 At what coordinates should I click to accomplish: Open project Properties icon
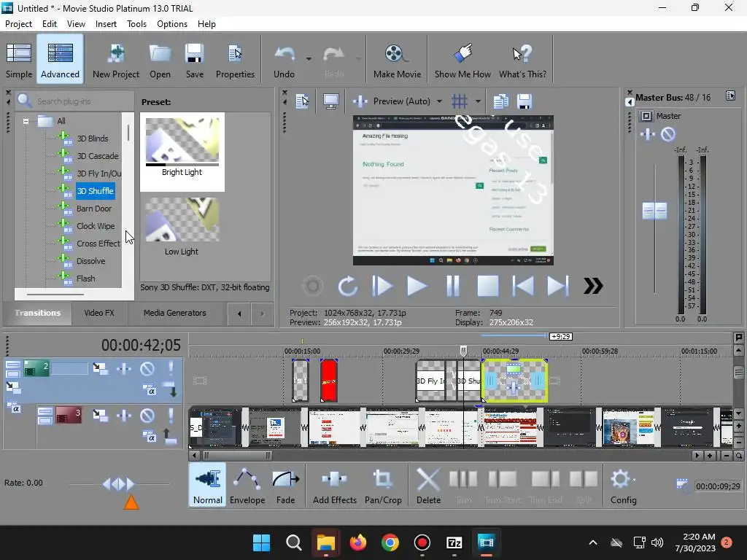coord(235,60)
